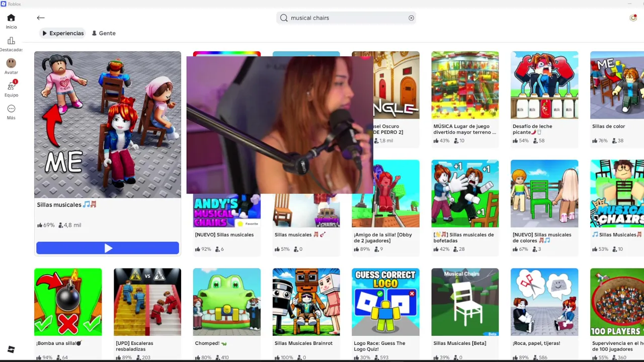Viewport: 644px width, 362px height.
Task: Click the Roblox logo at bottom left
Action: click(11, 349)
